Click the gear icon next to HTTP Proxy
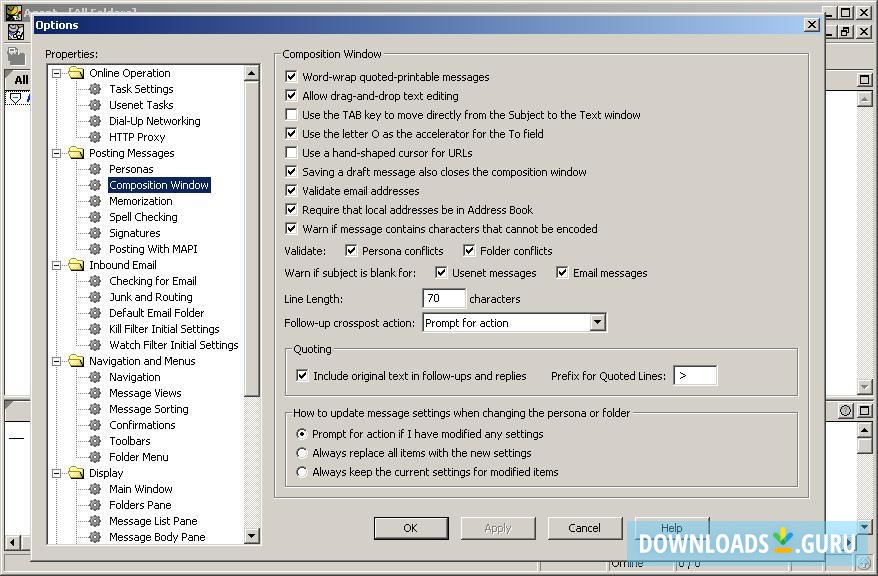This screenshot has height=576, width=878. click(x=95, y=137)
